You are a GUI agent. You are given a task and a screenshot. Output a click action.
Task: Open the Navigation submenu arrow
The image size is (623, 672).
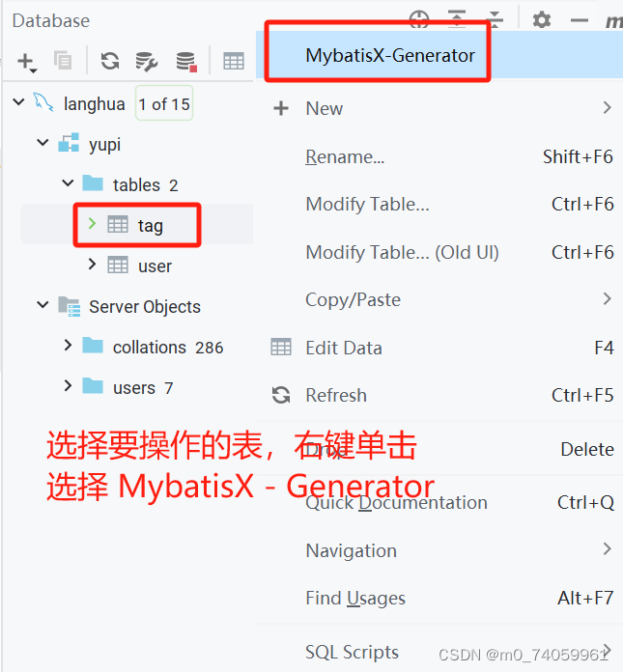(607, 548)
